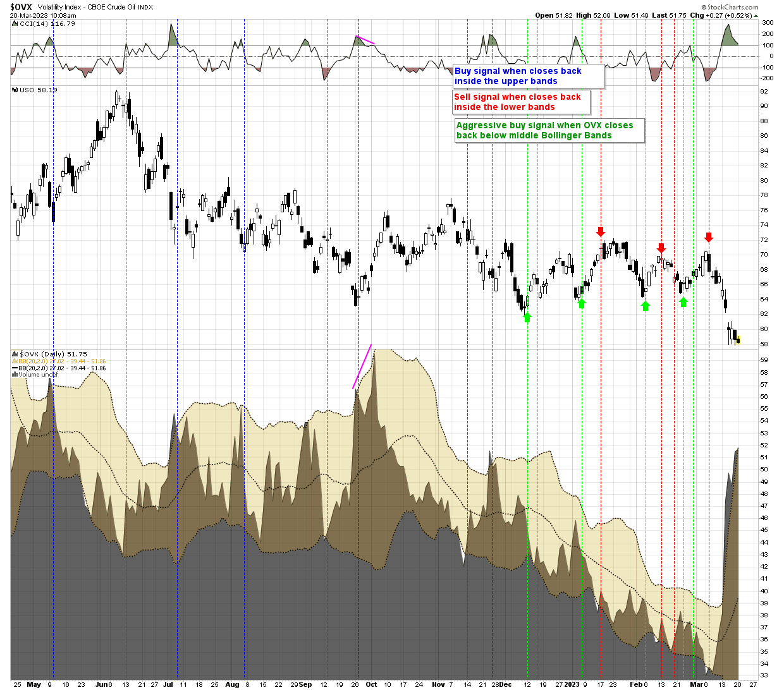Viewport: 784px width, 690px height.
Task: Click the red Sell signal annotation box
Action: 521,102
